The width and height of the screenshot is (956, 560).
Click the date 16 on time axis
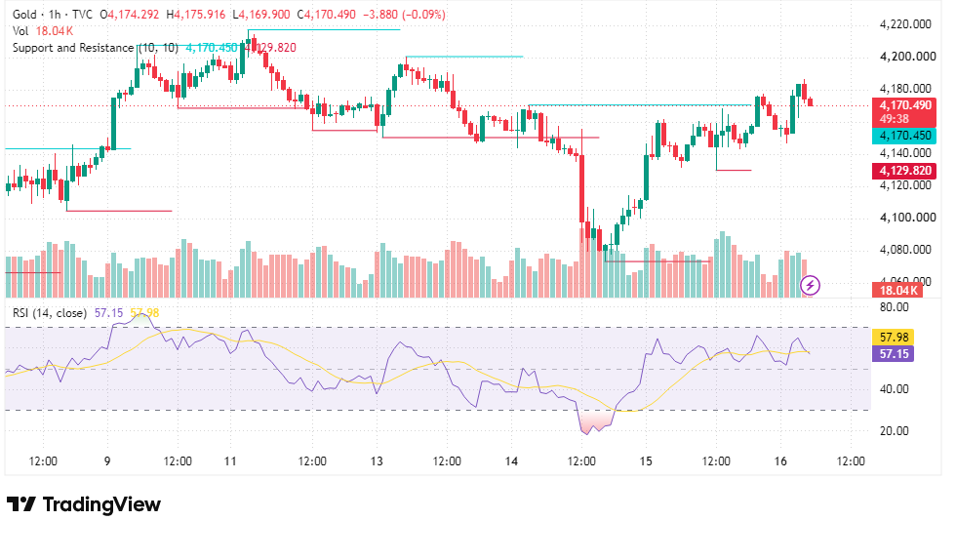tap(780, 461)
